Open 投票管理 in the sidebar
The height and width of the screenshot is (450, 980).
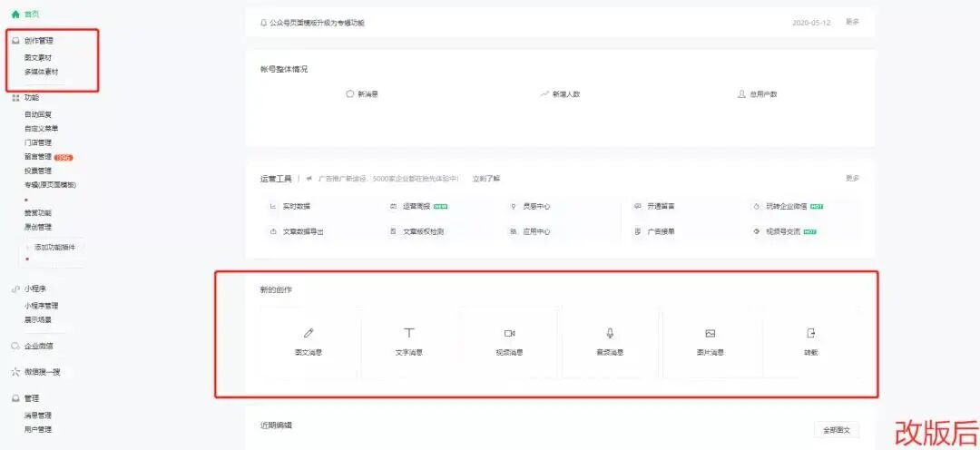(x=38, y=171)
